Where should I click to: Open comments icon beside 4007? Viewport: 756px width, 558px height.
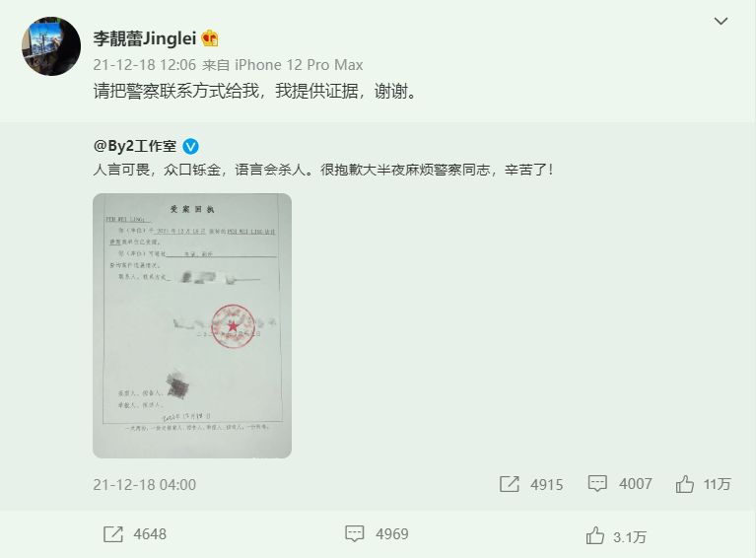tap(597, 483)
